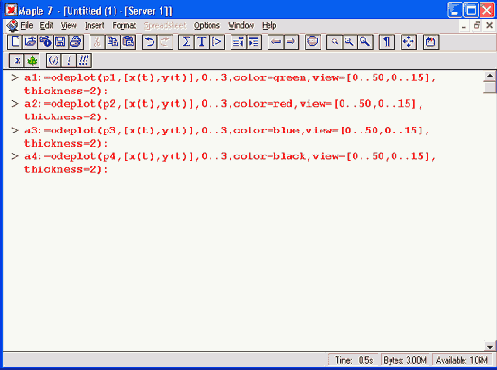Insert text using the T icon
Screen dimensions: 497x370
click(202, 42)
